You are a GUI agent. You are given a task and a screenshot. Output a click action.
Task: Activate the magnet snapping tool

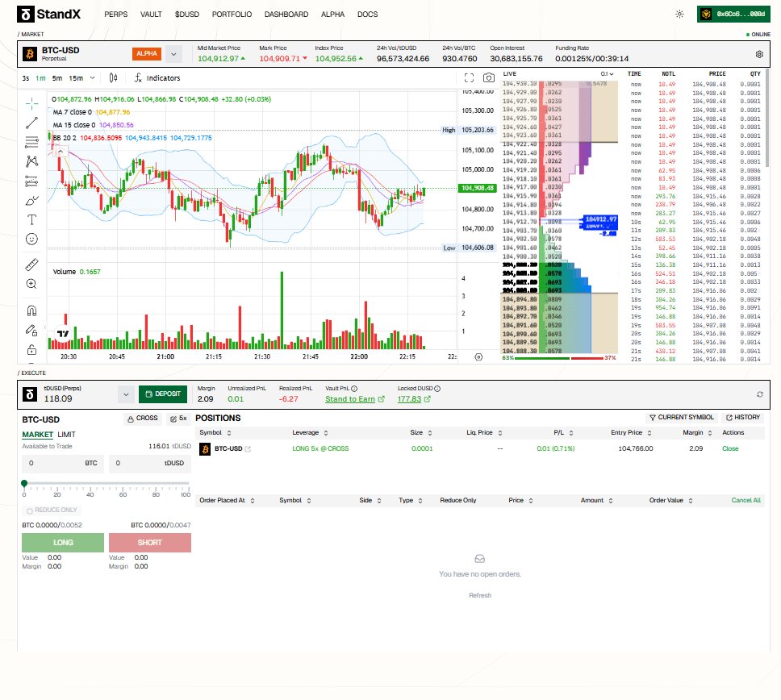coord(31,310)
